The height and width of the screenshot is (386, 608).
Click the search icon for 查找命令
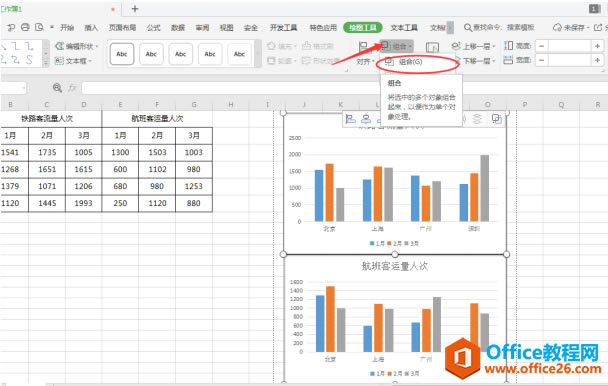[468, 28]
